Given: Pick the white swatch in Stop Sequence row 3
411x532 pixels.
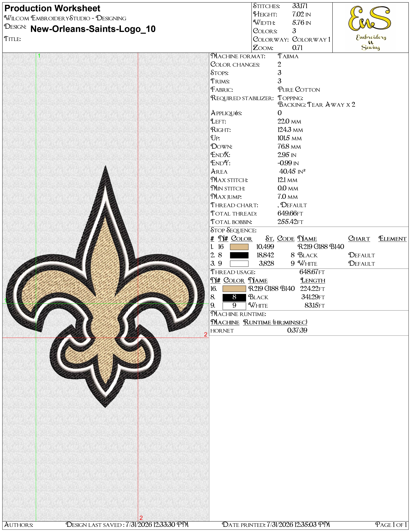Looking at the screenshot, I should (x=239, y=264).
